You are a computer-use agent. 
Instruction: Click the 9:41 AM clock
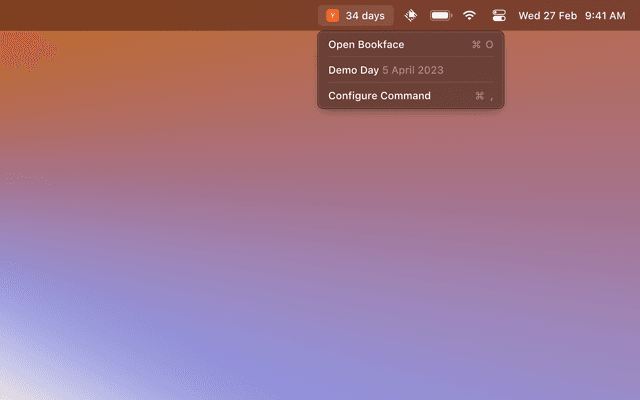click(604, 15)
